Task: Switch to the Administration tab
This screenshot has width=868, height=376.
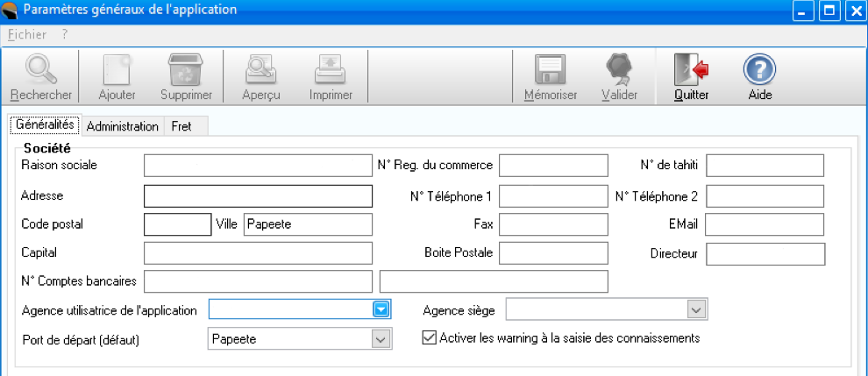Action: point(122,126)
